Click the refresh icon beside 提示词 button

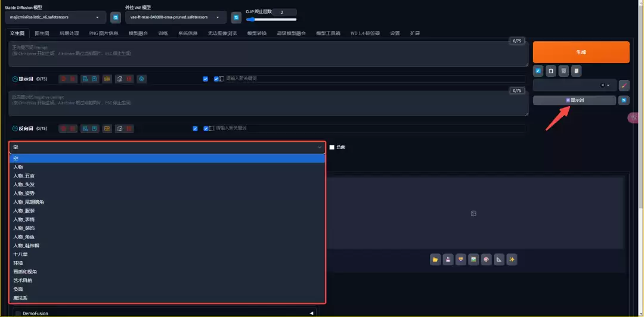pyautogui.click(x=624, y=100)
